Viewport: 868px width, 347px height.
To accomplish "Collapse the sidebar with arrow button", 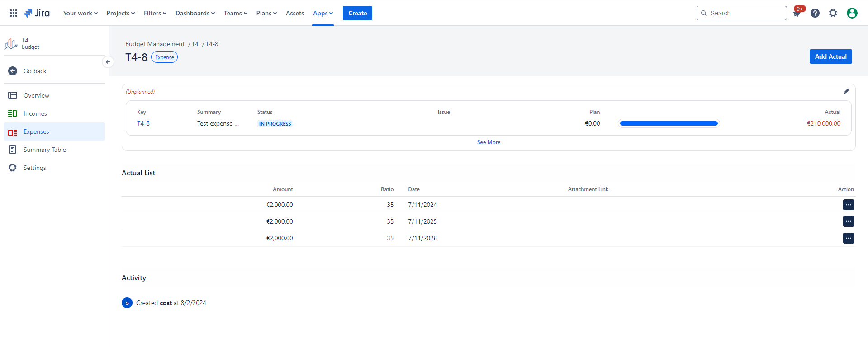I will pos(108,62).
